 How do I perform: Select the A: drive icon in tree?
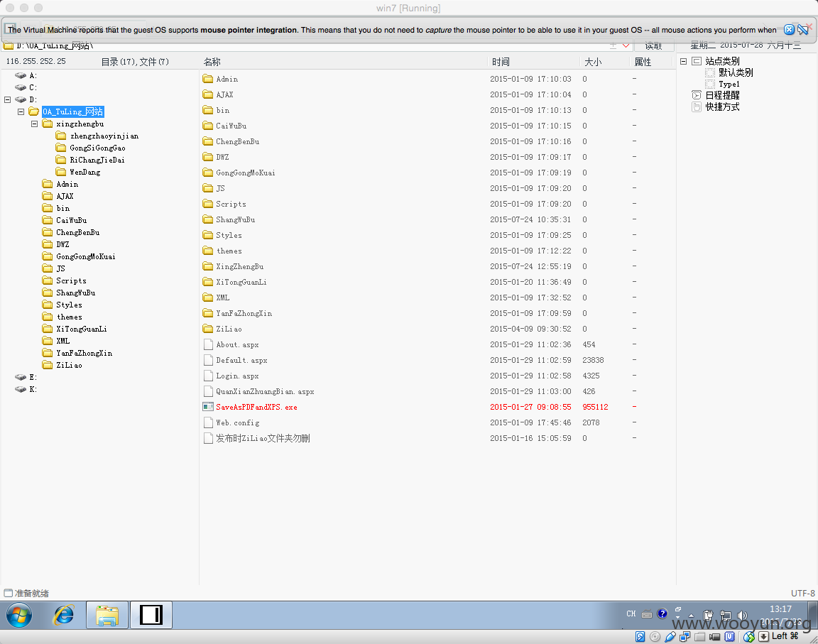[21, 75]
